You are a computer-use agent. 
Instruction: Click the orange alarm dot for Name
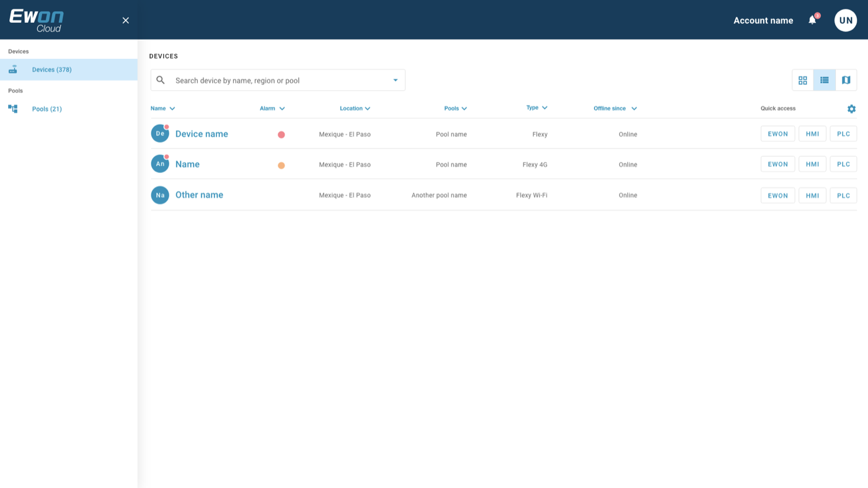coord(281,166)
